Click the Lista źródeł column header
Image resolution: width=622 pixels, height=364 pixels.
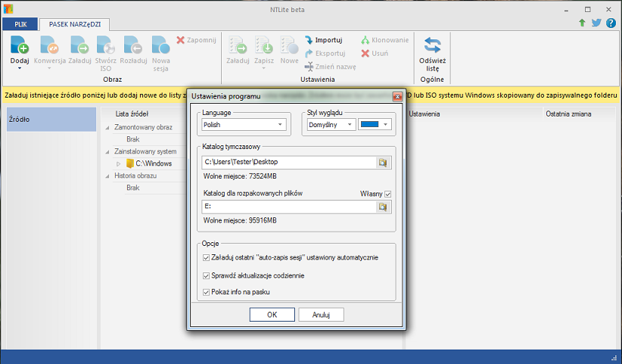(132, 114)
